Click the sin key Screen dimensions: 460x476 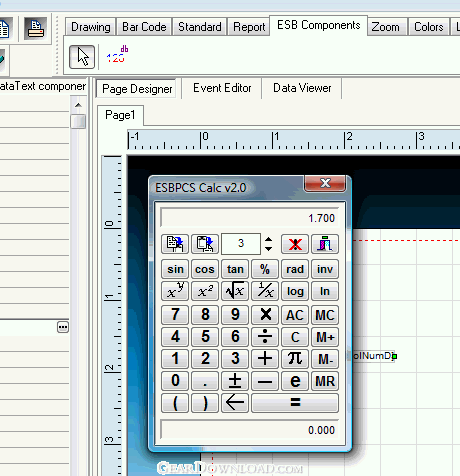point(175,269)
